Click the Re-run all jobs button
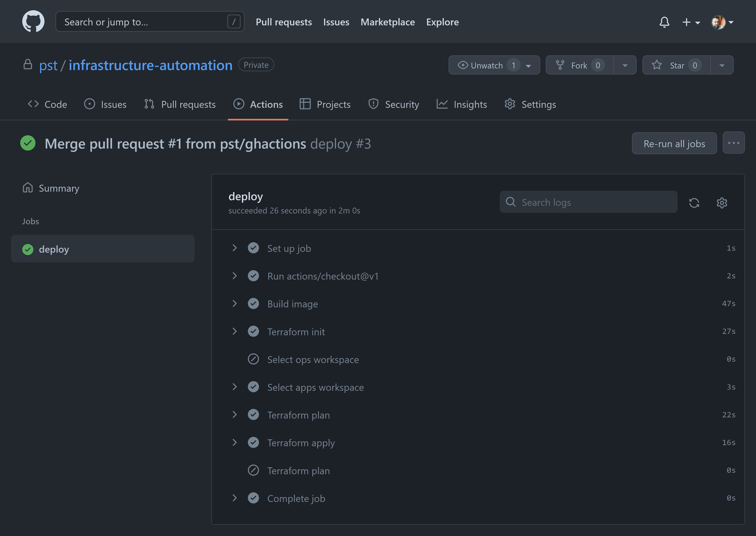This screenshot has height=536, width=756. tap(674, 143)
